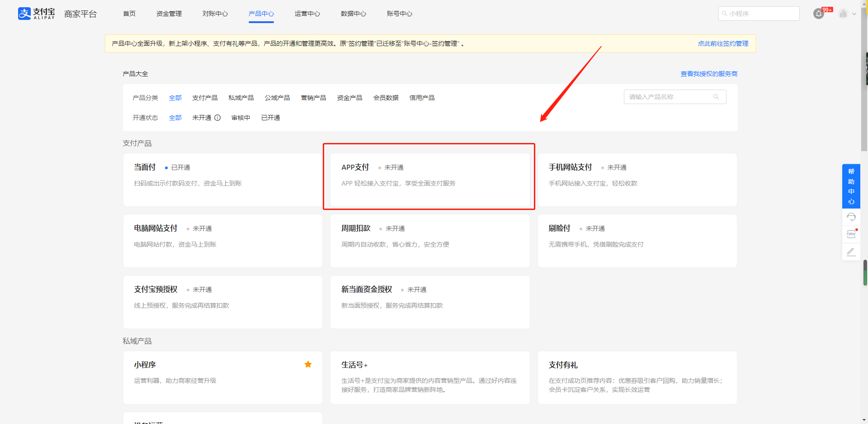Click the Alipay logo in header
The image size is (868, 424).
36,14
